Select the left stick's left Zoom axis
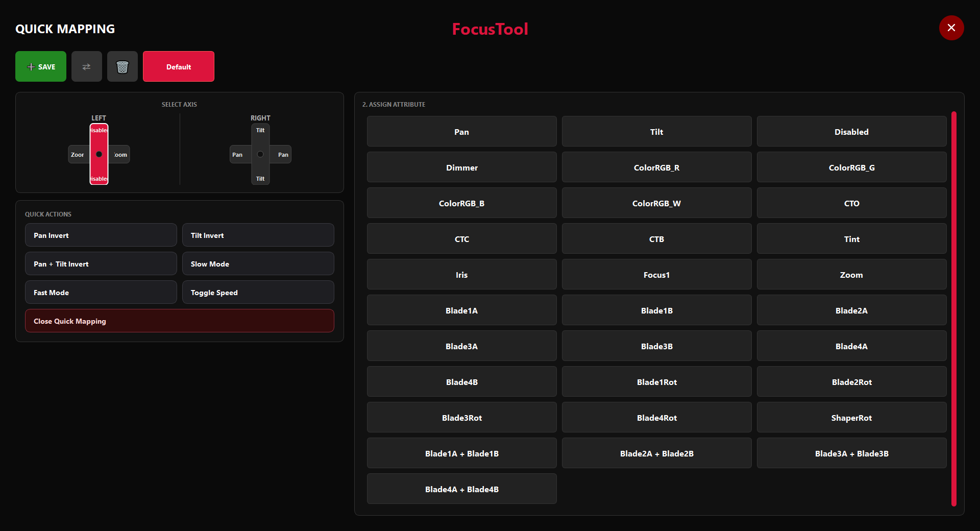Screen dimensions: 980x531 coord(79,154)
